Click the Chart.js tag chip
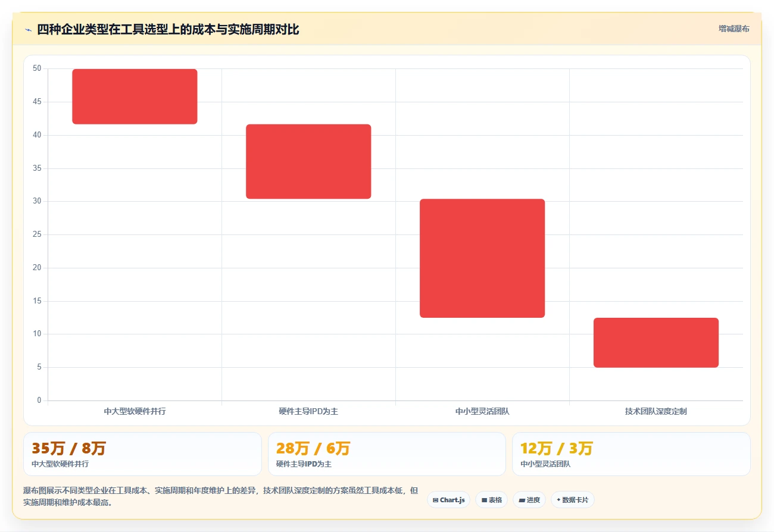Image resolution: width=774 pixels, height=532 pixels. pos(448,500)
